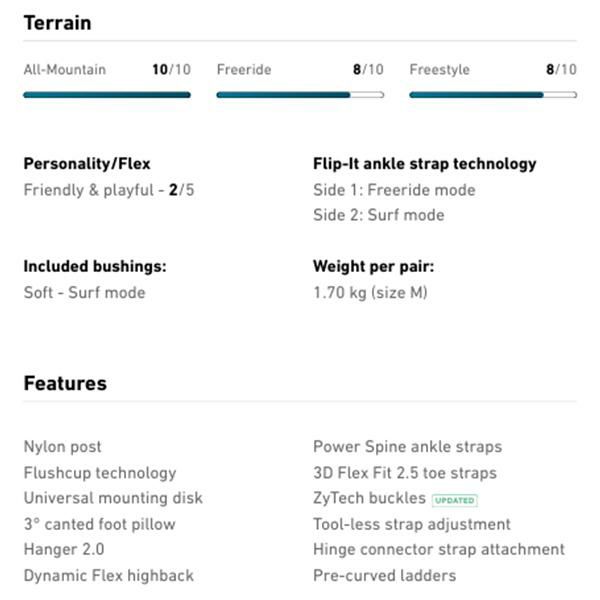Viewport: 600px width, 600px height.
Task: Click the Flip-It ankle strap technology heading
Action: pos(424,164)
